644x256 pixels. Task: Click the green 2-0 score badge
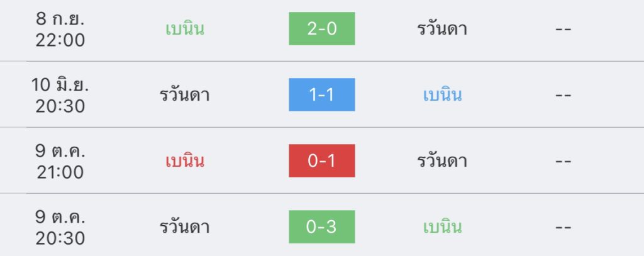pyautogui.click(x=322, y=29)
